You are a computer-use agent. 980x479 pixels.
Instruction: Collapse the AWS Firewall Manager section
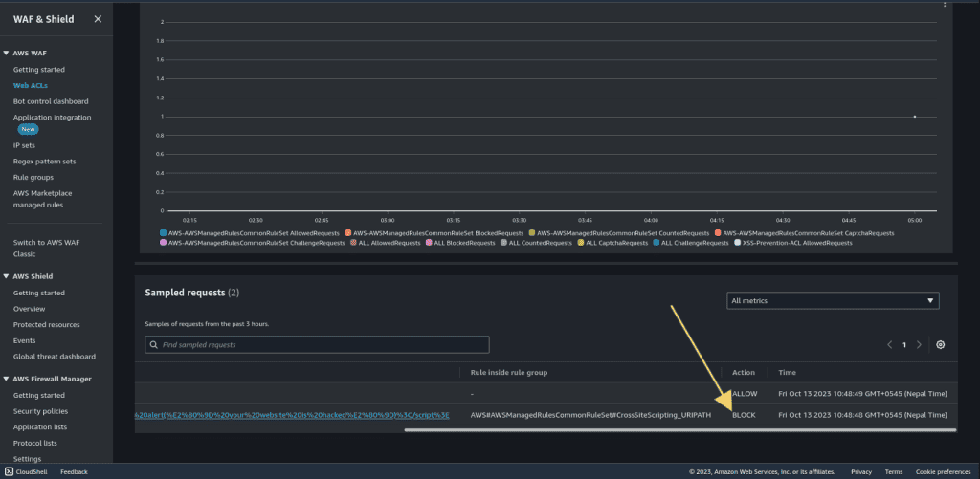pos(6,379)
